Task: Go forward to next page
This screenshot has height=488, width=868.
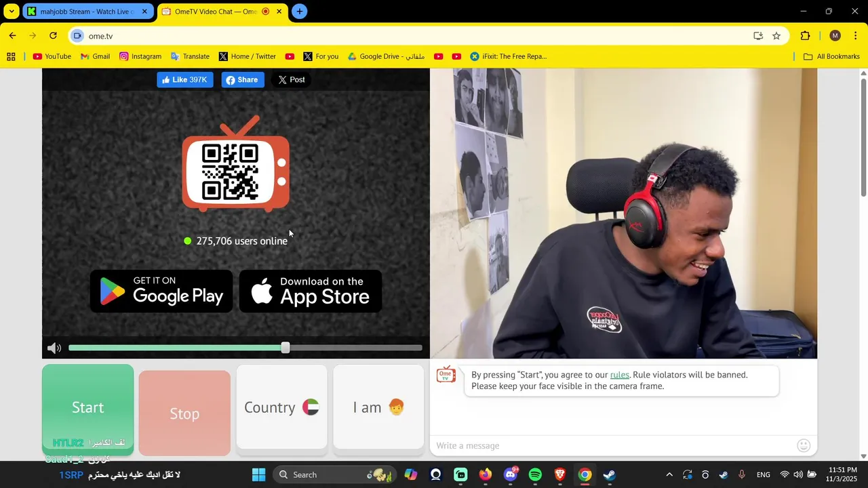Action: [x=33, y=36]
